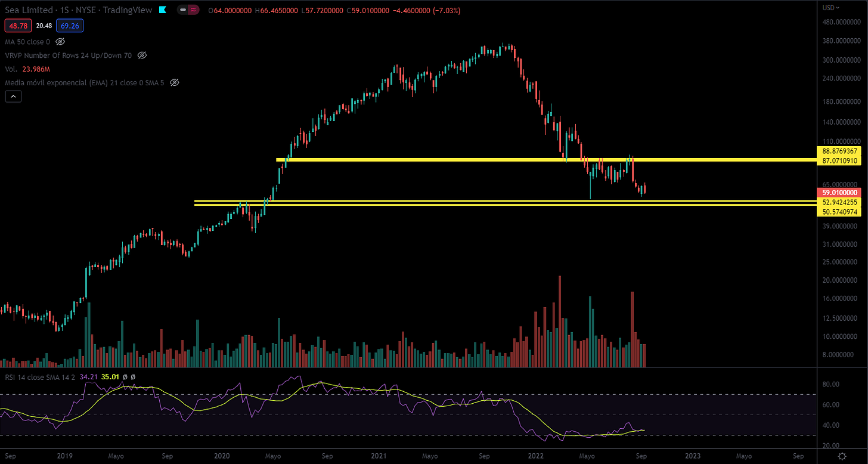Select the VRVP Number Of Rows 24 label
868x464 pixels.
point(69,55)
